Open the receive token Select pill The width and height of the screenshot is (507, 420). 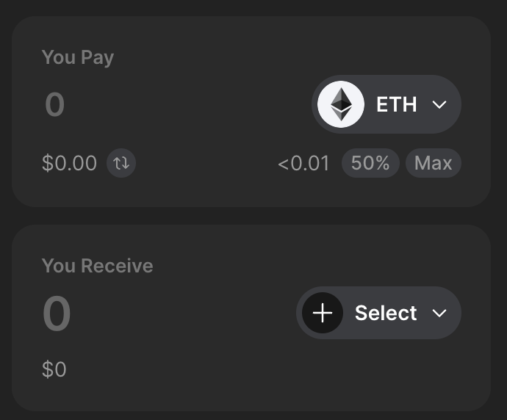(378, 313)
